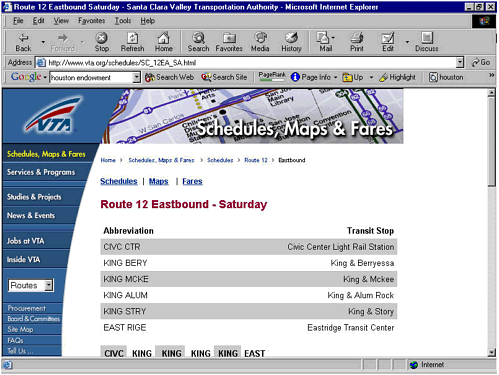Click the Up button on Google toolbar
Image resolution: width=499 pixels, height=375 pixels.
tap(353, 77)
